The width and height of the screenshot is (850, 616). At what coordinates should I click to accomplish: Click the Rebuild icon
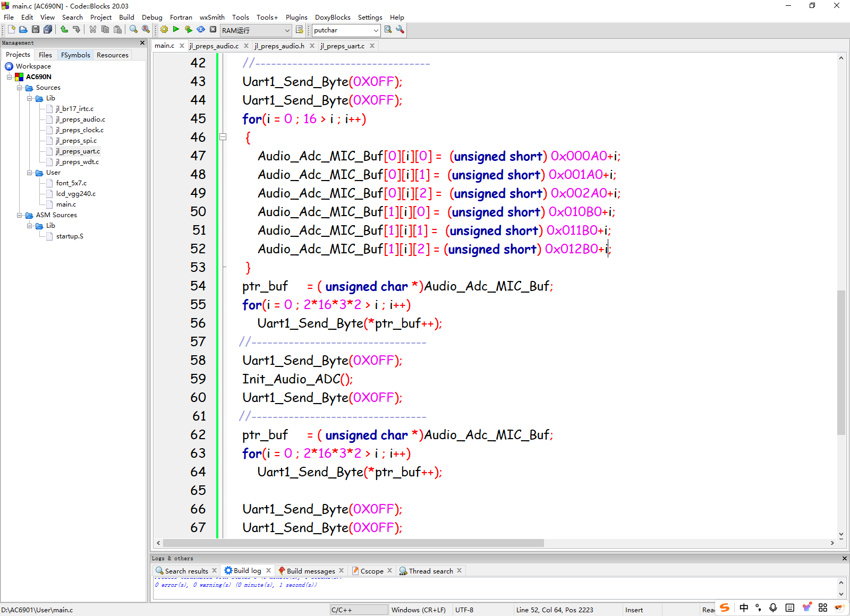(x=201, y=30)
